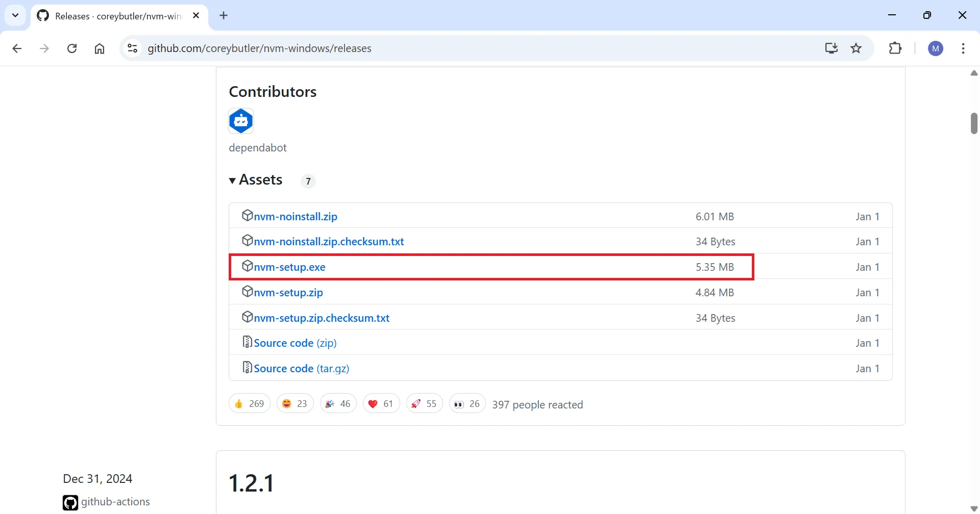
Task: Toggle the heart reaction with 61
Action: click(381, 404)
